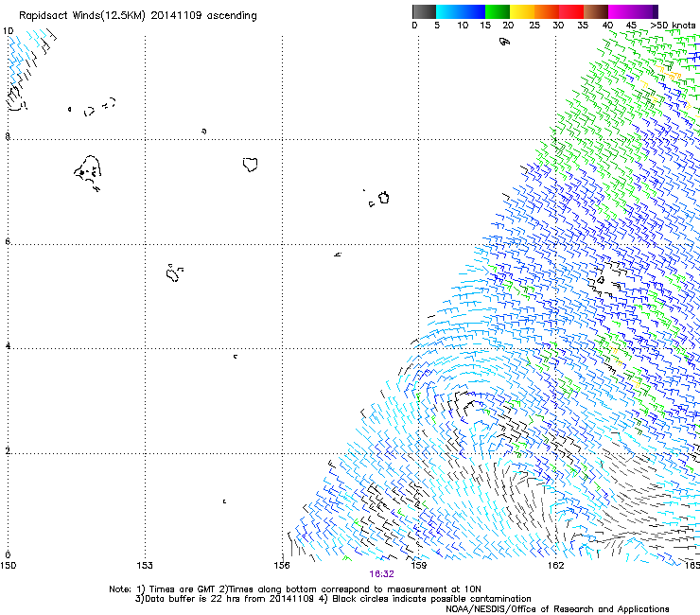This screenshot has width=700, height=615.
Task: Click longitude label 153 on bottom axis
Action: (145, 566)
